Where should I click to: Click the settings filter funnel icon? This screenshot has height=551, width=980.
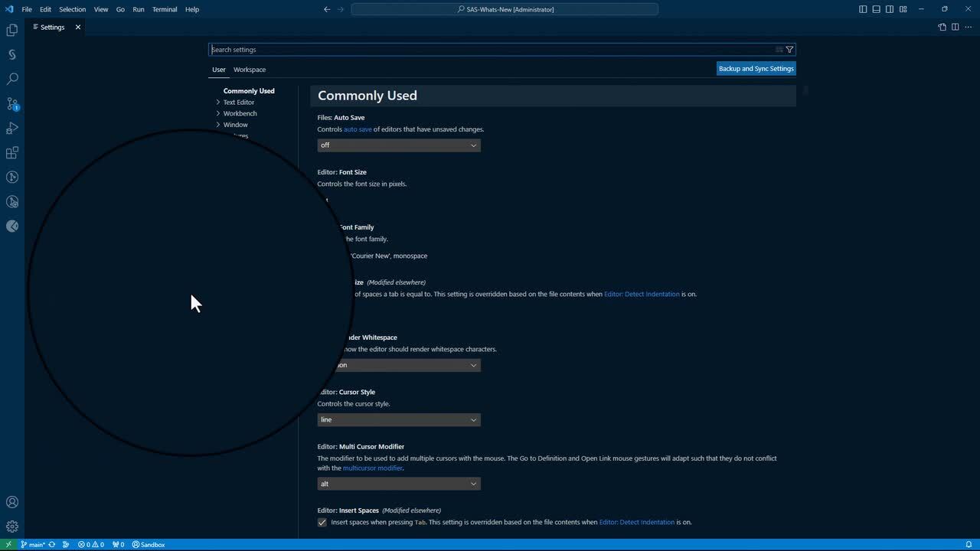[789, 50]
